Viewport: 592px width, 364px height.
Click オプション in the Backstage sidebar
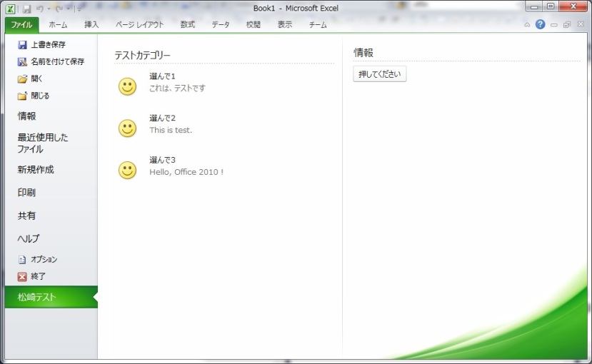[x=44, y=260]
